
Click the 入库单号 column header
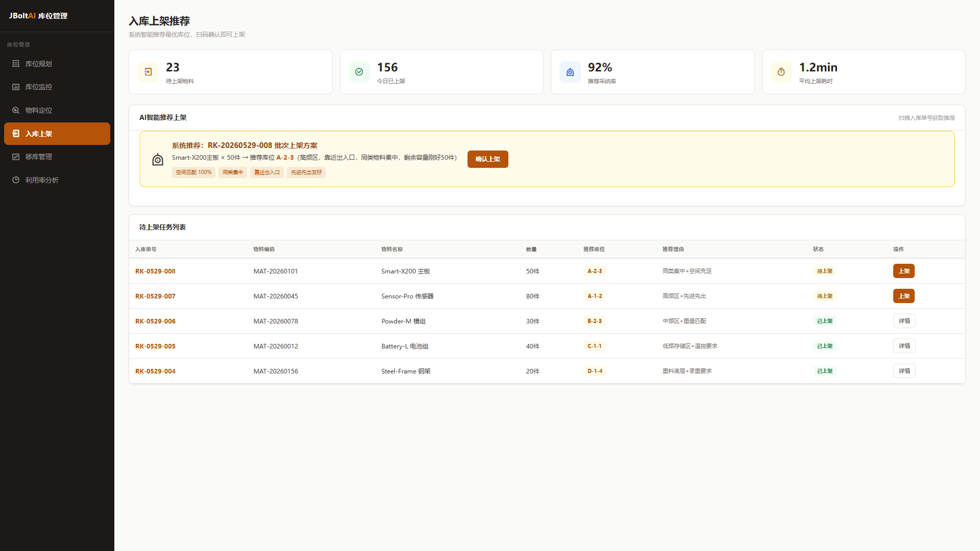(146, 249)
